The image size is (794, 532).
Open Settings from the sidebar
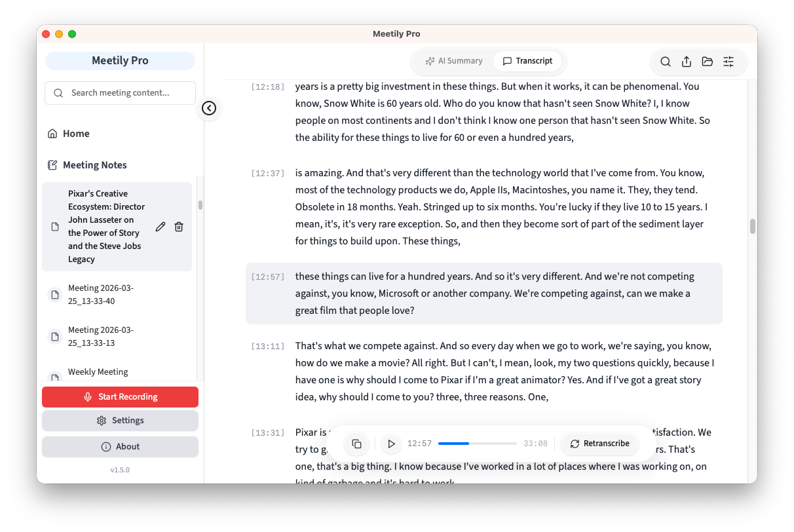[120, 421]
